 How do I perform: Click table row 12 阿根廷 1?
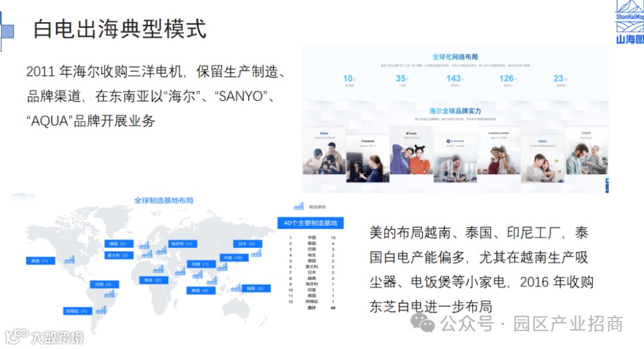pyautogui.click(x=312, y=301)
